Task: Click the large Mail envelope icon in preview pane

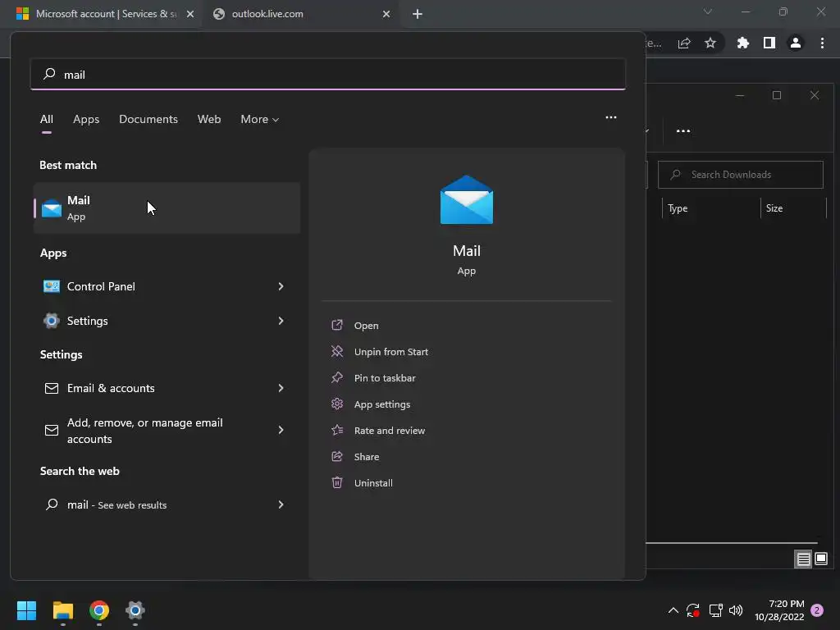Action: click(x=466, y=200)
